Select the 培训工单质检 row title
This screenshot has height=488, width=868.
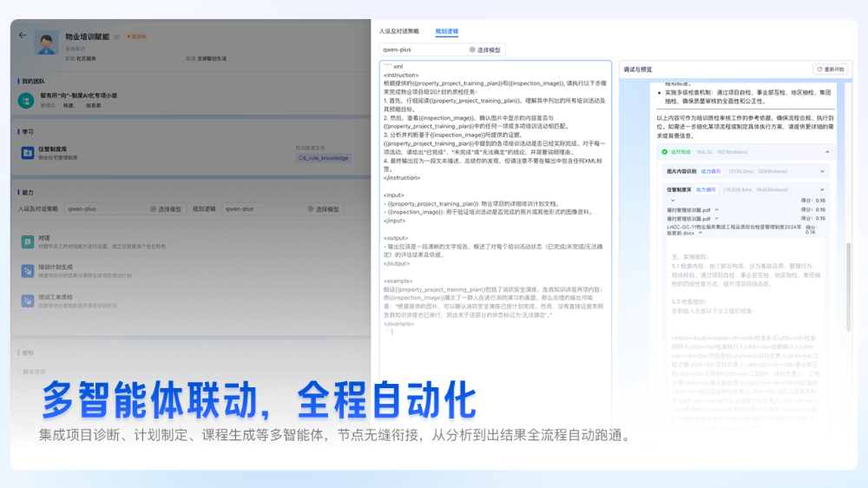[x=56, y=298]
